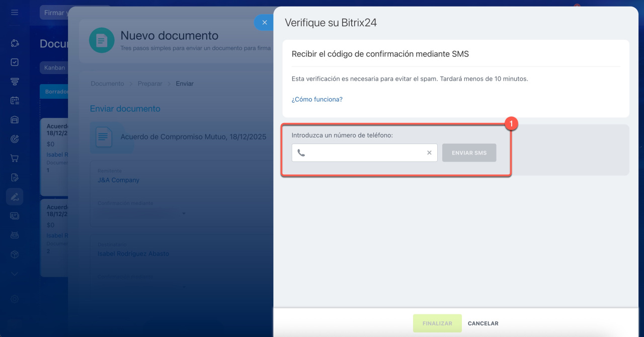Open the goals target icon in sidebar

tap(15, 139)
